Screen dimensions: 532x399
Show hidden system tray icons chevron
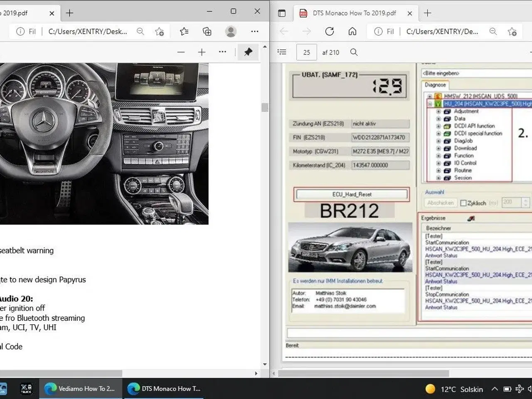(x=495, y=389)
